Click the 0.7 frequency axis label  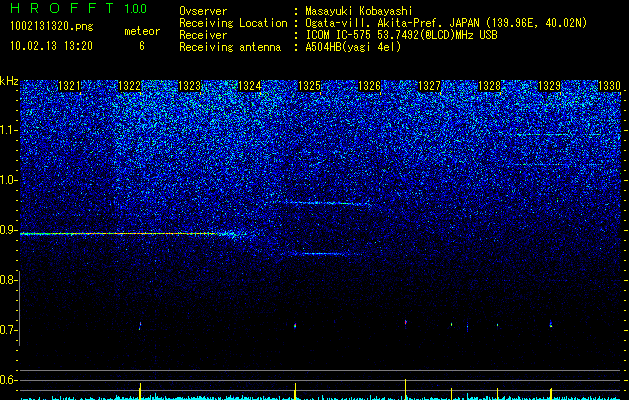pyautogui.click(x=7, y=330)
